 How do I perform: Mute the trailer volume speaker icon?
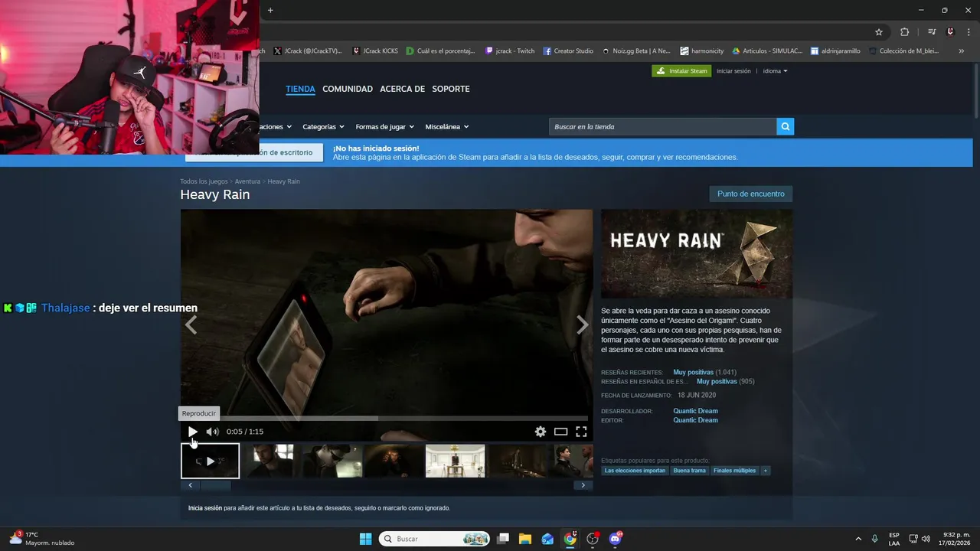(x=212, y=432)
